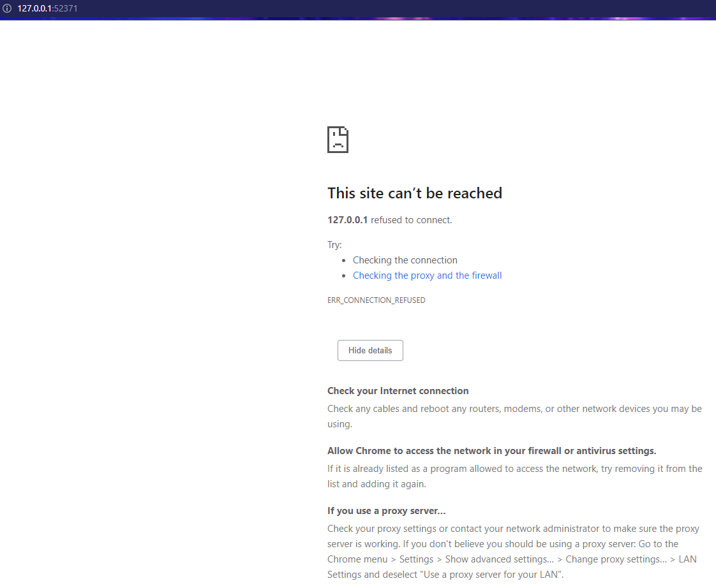Click the Checking the connection bullet item

(405, 260)
